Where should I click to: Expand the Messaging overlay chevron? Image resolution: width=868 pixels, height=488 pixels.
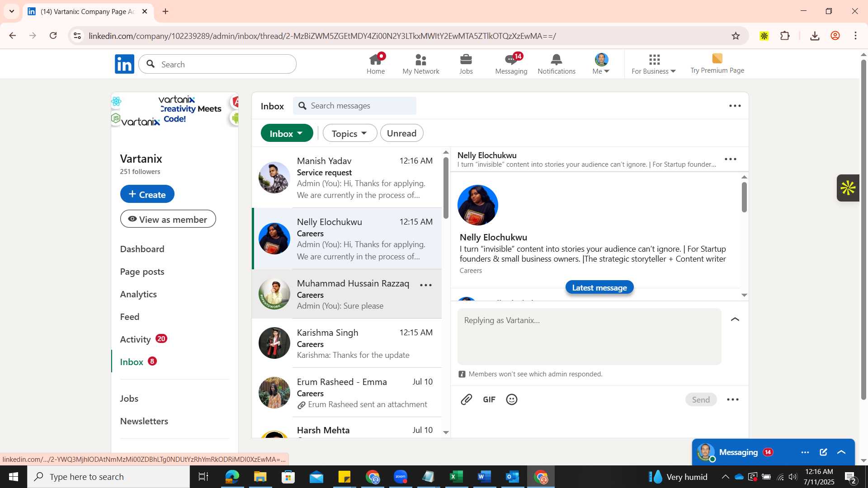(841, 452)
